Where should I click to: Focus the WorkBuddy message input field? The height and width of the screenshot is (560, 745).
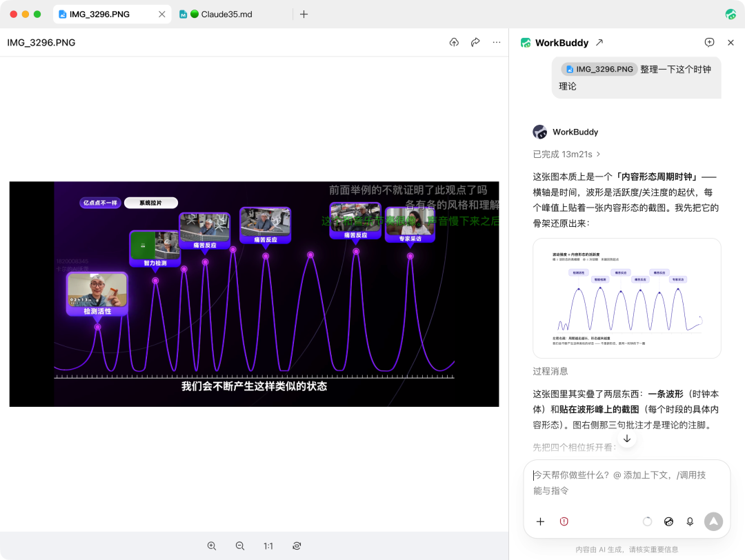pos(626,483)
